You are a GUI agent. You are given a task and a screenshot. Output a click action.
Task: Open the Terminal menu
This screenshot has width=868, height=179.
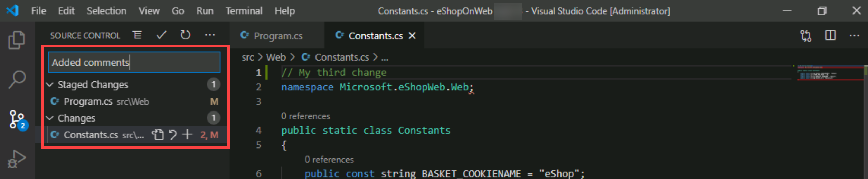pyautogui.click(x=244, y=11)
